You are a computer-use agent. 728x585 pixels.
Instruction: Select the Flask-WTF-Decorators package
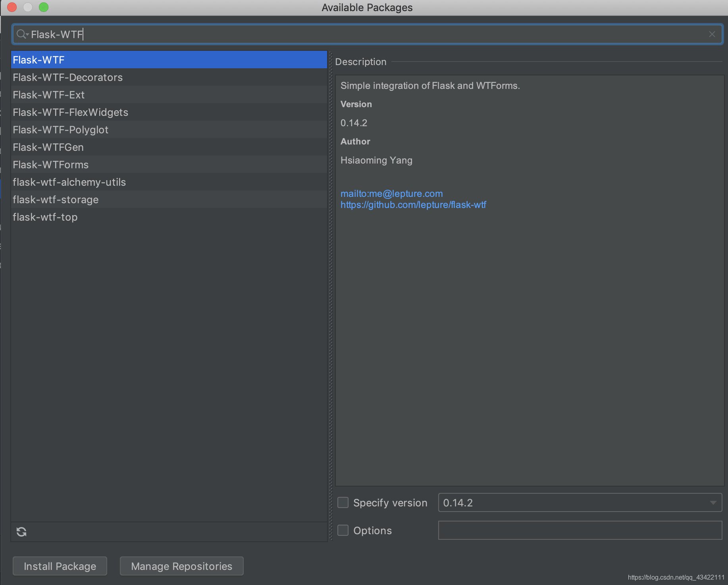pos(169,77)
